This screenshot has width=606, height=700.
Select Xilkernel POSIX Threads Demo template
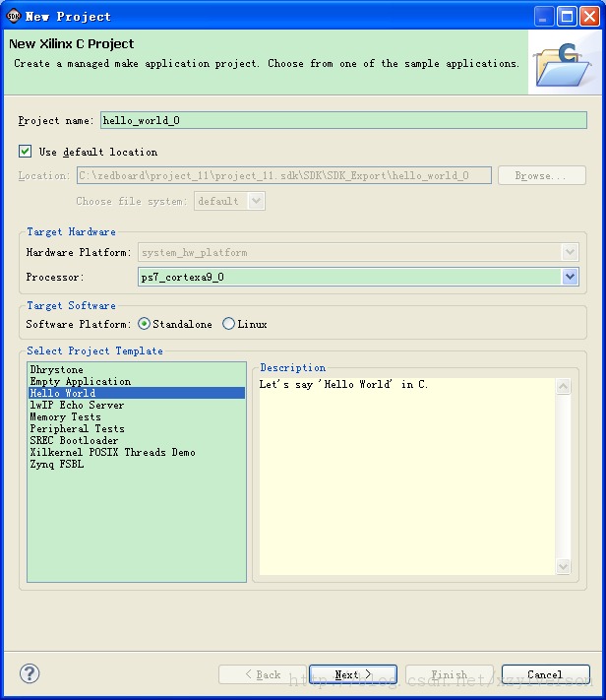coord(136,452)
